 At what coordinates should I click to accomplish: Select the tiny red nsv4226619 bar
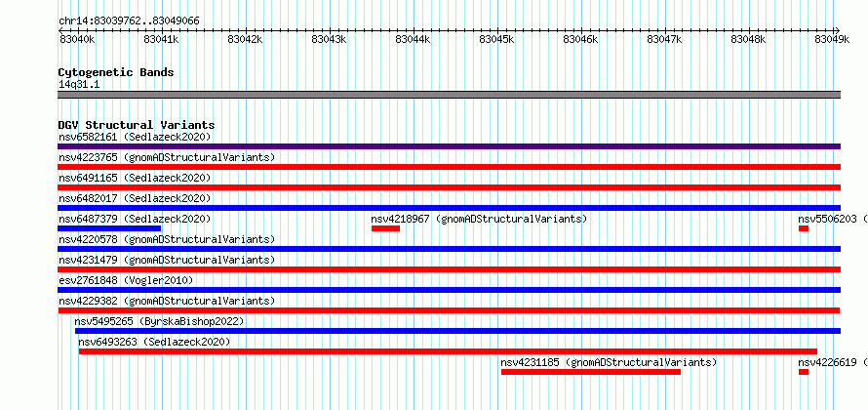pyautogui.click(x=804, y=372)
